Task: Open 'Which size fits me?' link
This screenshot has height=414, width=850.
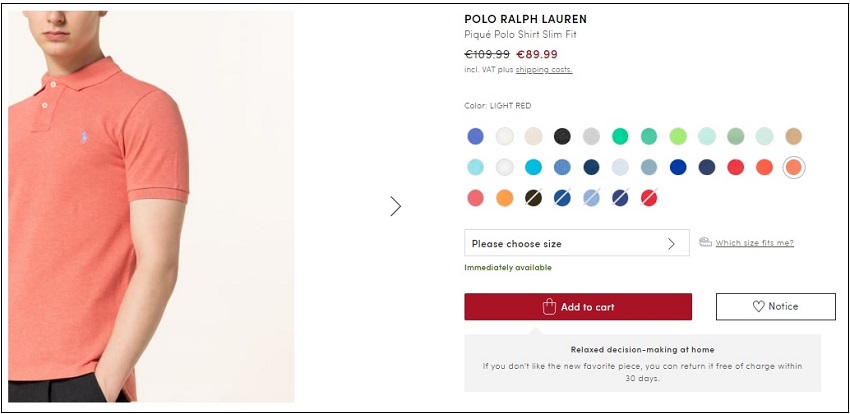Action: tap(755, 243)
